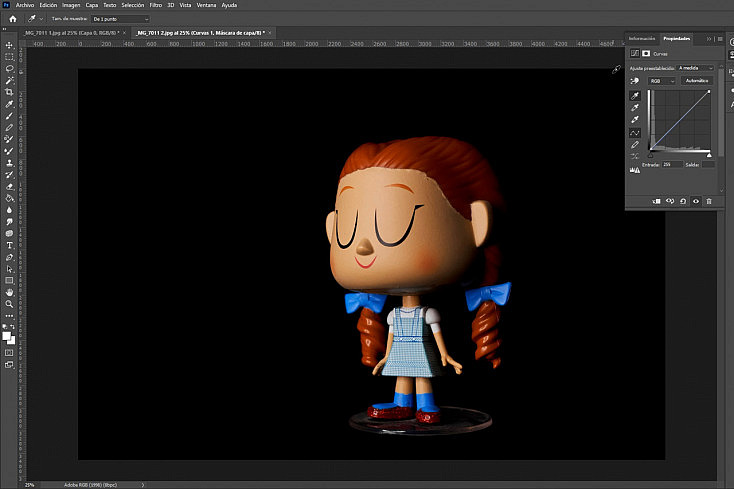Choose draw curve with pencil mode
Viewport: 734px width, 489px height.
pyautogui.click(x=635, y=145)
